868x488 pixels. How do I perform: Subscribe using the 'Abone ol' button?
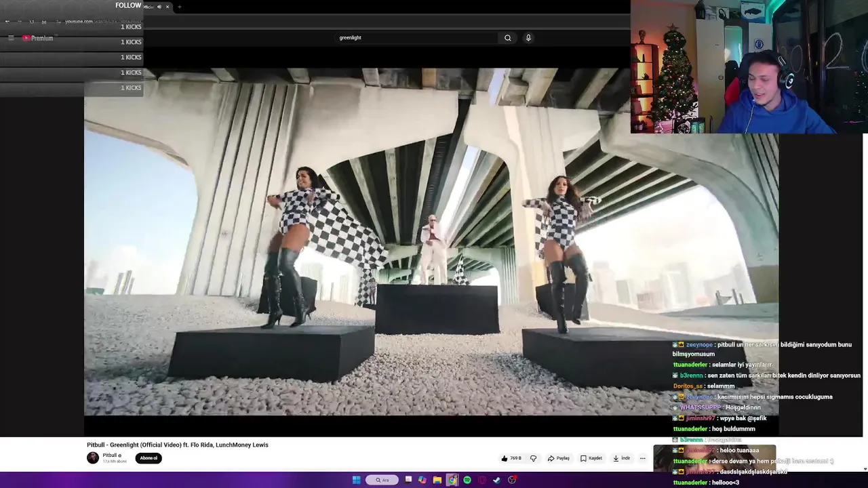(x=149, y=458)
